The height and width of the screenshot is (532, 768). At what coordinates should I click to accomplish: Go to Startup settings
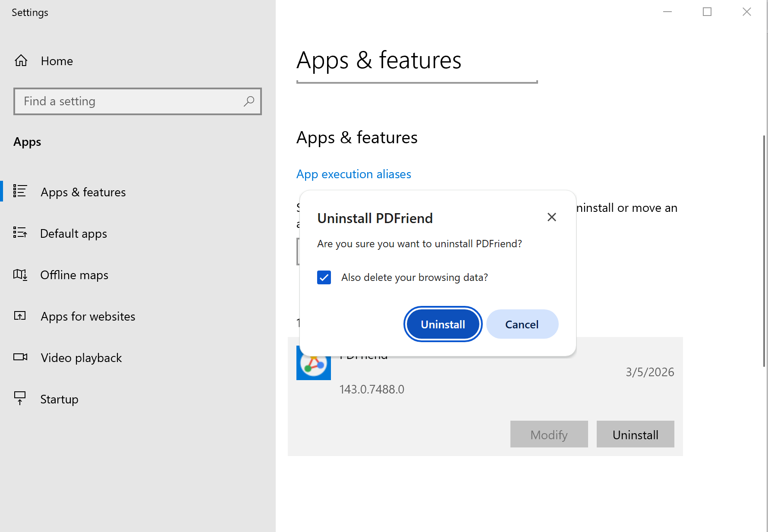[59, 399]
